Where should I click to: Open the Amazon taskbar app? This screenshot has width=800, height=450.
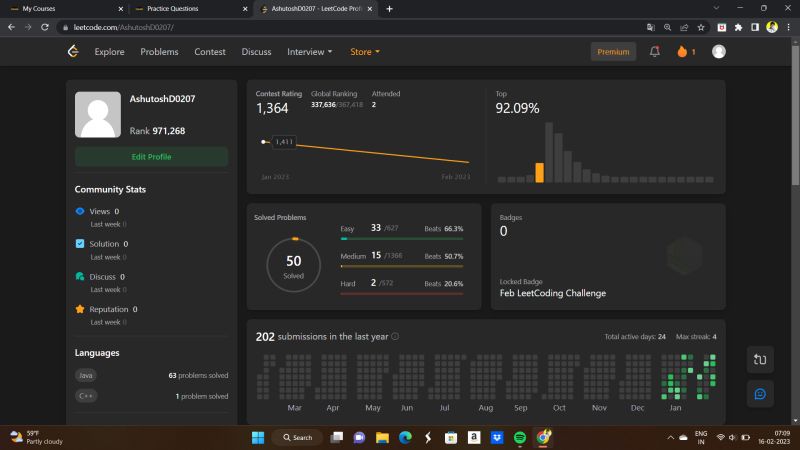[474, 438]
